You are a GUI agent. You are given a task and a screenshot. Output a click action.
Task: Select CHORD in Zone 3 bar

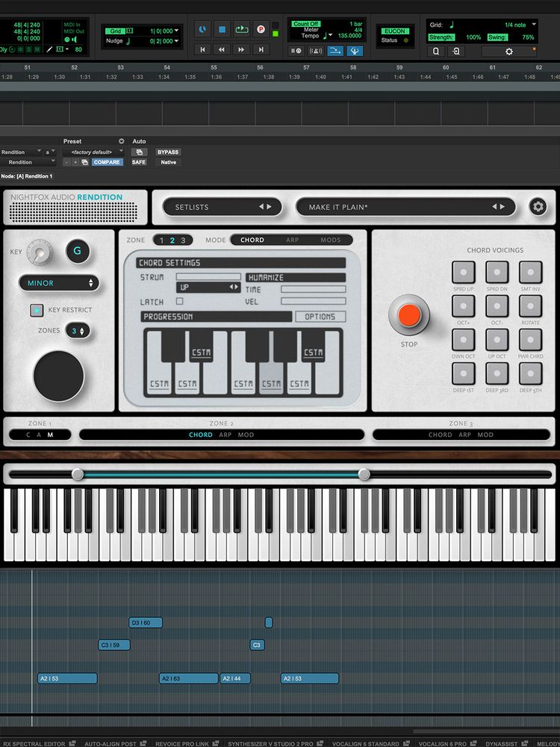tap(441, 435)
